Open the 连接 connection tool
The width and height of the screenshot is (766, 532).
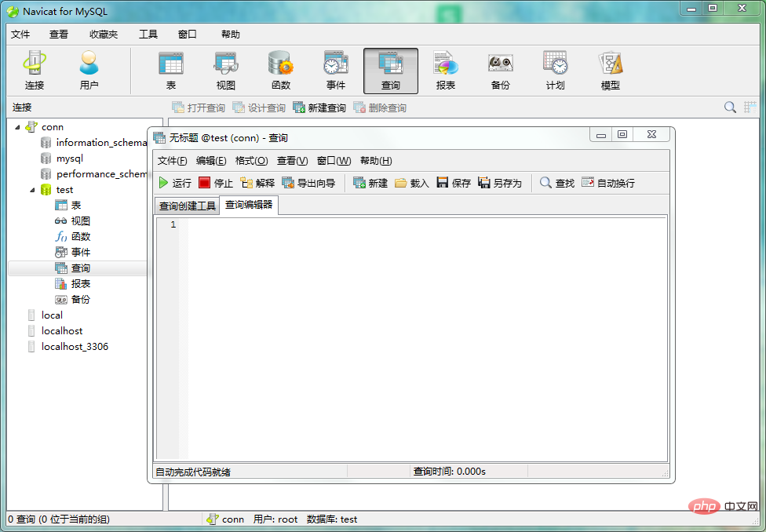(x=35, y=71)
